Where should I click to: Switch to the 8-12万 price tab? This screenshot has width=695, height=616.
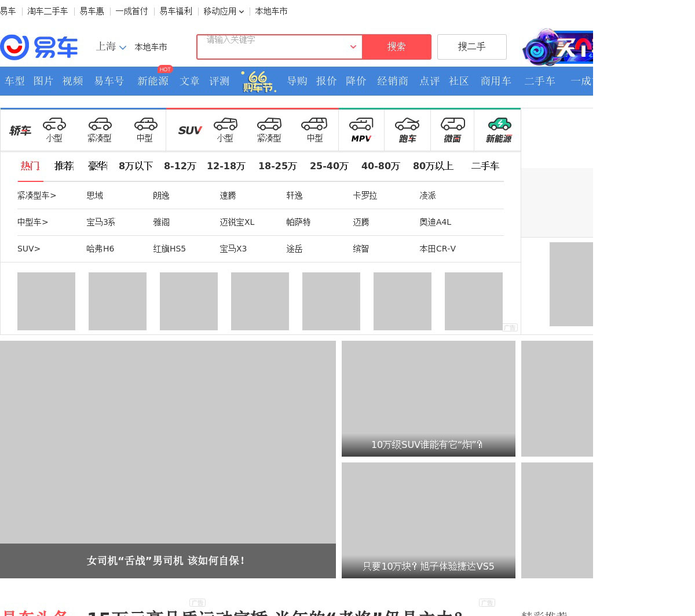click(x=180, y=166)
